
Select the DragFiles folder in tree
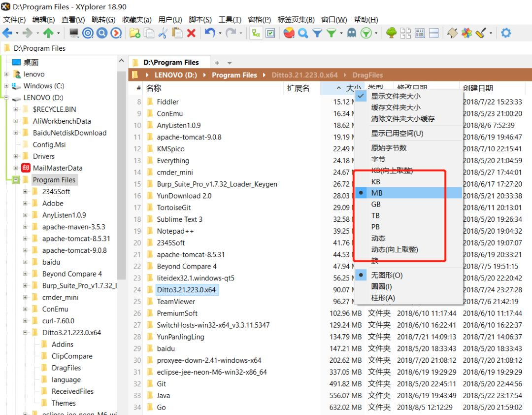66,368
